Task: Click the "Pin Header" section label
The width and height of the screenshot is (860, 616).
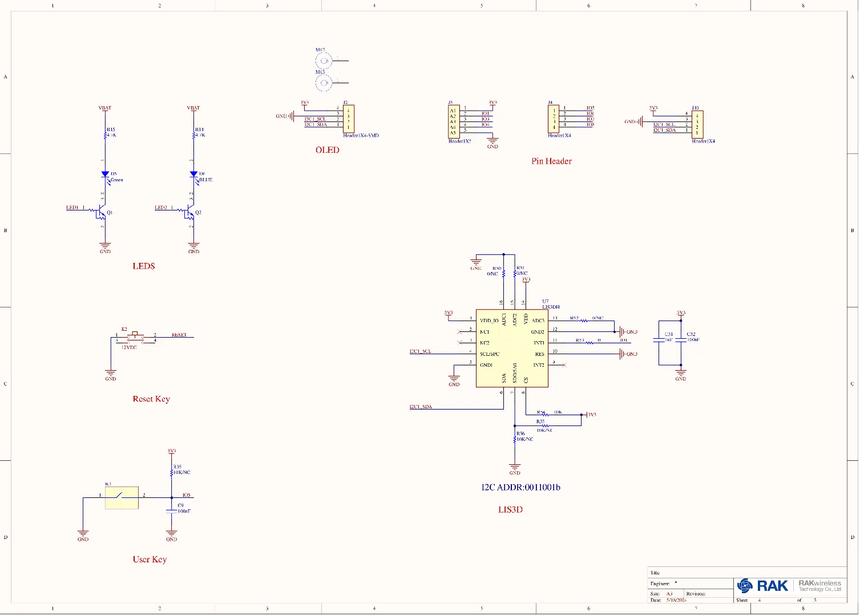Action: pyautogui.click(x=551, y=161)
